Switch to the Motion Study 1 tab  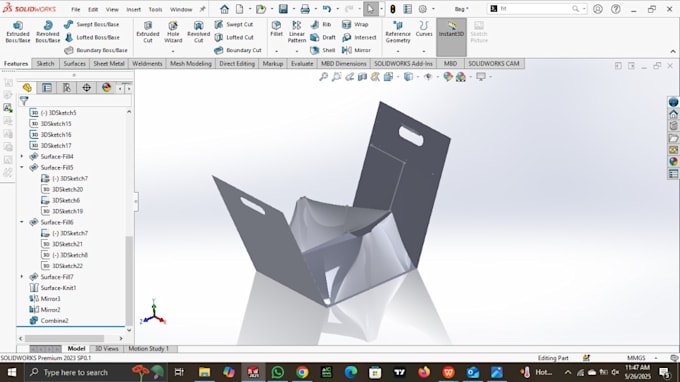[x=148, y=349]
